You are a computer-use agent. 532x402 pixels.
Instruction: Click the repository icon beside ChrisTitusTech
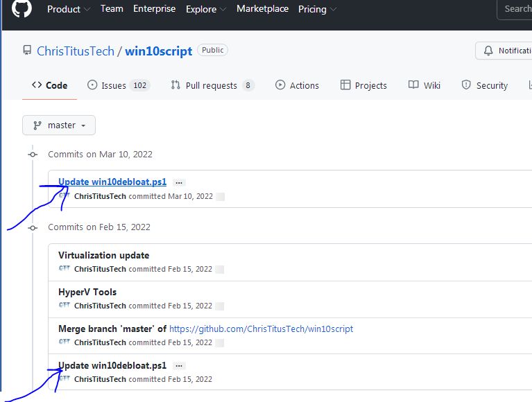click(27, 50)
